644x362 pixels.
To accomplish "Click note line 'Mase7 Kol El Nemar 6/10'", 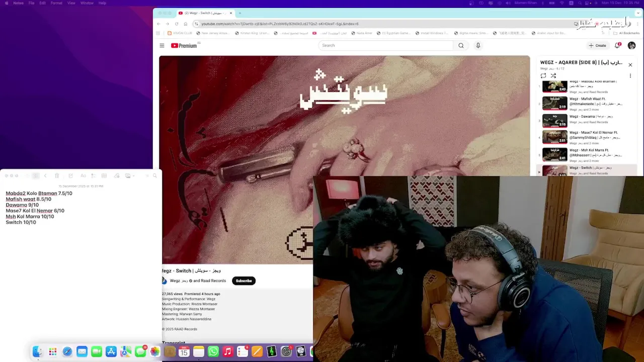I will [35, 211].
